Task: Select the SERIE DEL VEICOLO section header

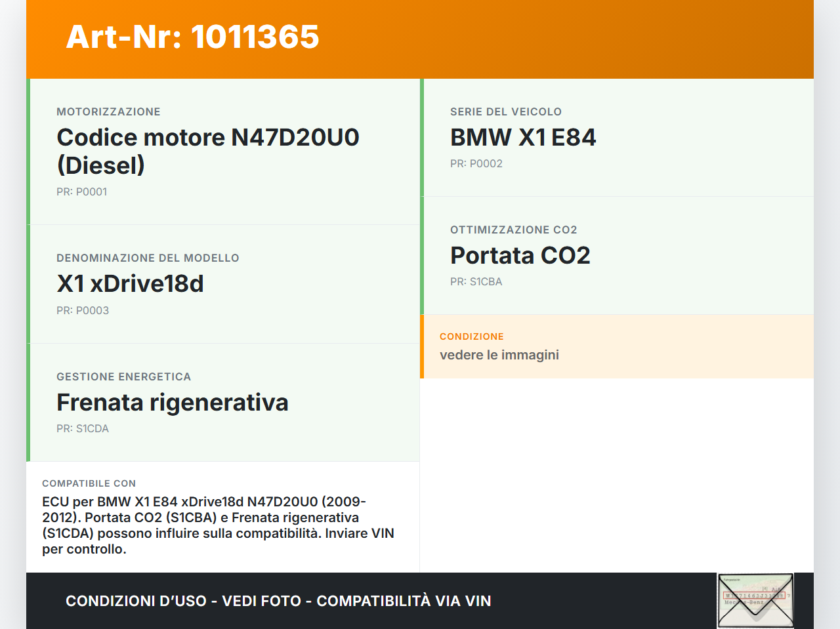Action: pyautogui.click(x=505, y=112)
